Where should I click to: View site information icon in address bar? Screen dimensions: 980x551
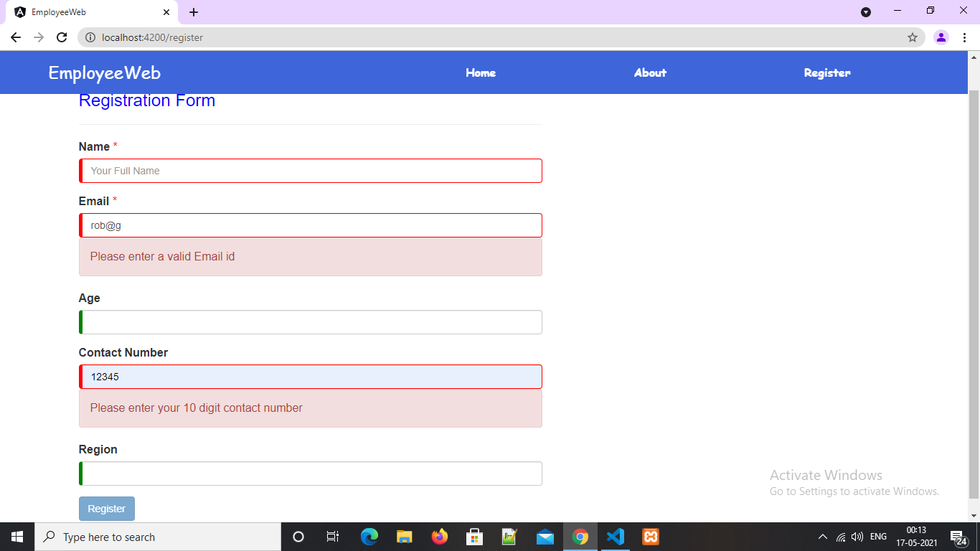pyautogui.click(x=90, y=37)
